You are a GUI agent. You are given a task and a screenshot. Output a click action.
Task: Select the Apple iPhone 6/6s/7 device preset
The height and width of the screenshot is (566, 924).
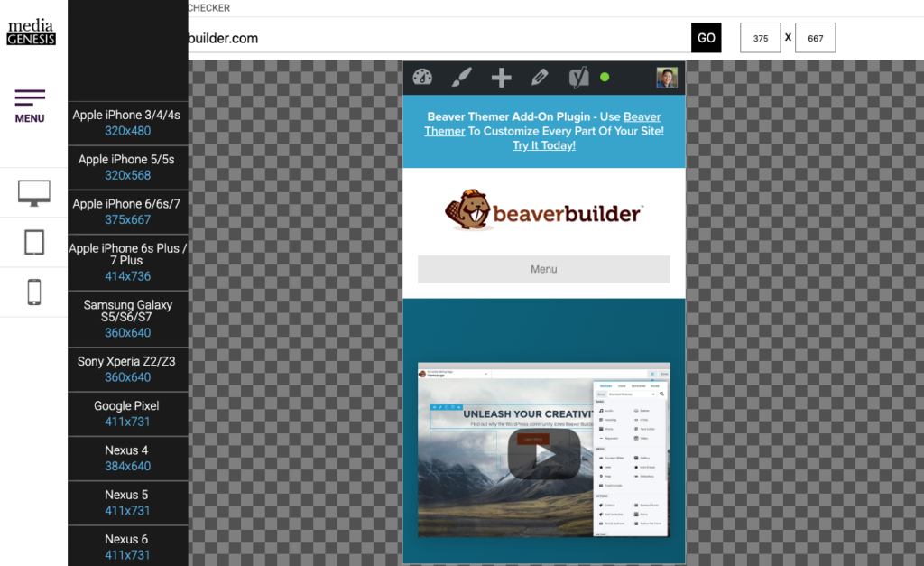point(127,211)
